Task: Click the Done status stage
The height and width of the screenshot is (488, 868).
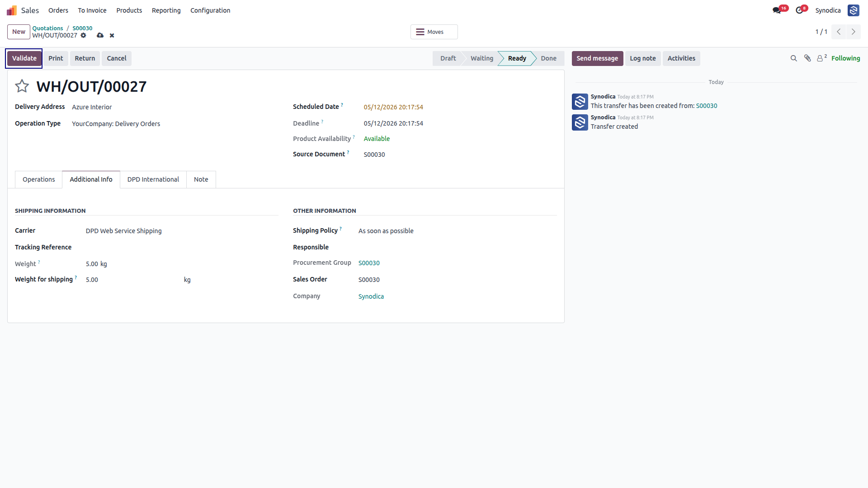Action: (548, 58)
